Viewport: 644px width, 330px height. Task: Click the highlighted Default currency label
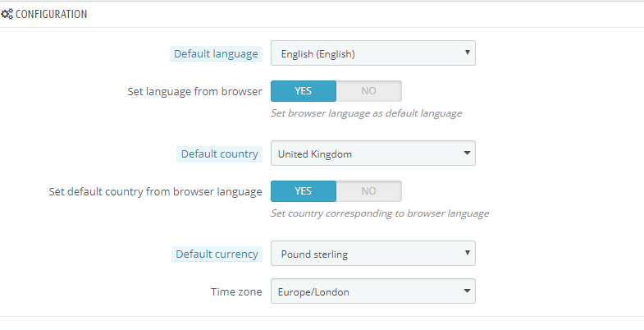[217, 254]
